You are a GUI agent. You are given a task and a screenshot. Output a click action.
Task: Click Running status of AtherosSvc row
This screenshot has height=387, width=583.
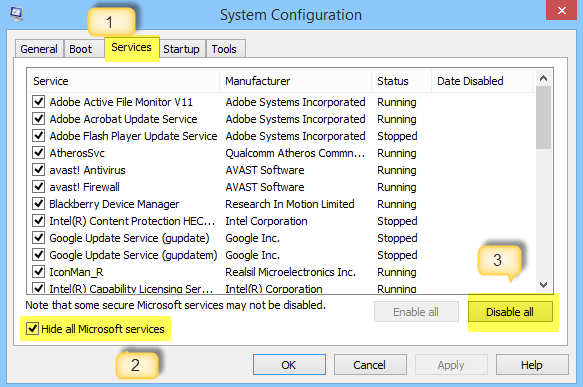pos(397,153)
